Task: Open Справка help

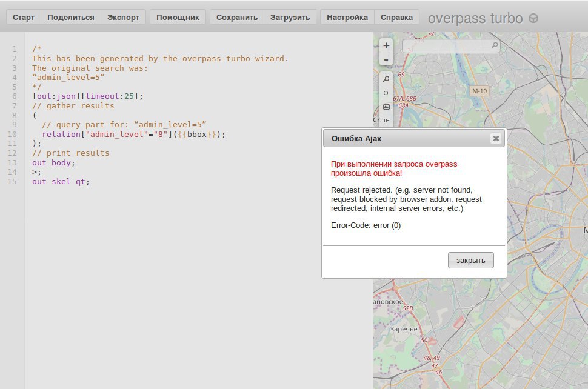Action: [397, 17]
